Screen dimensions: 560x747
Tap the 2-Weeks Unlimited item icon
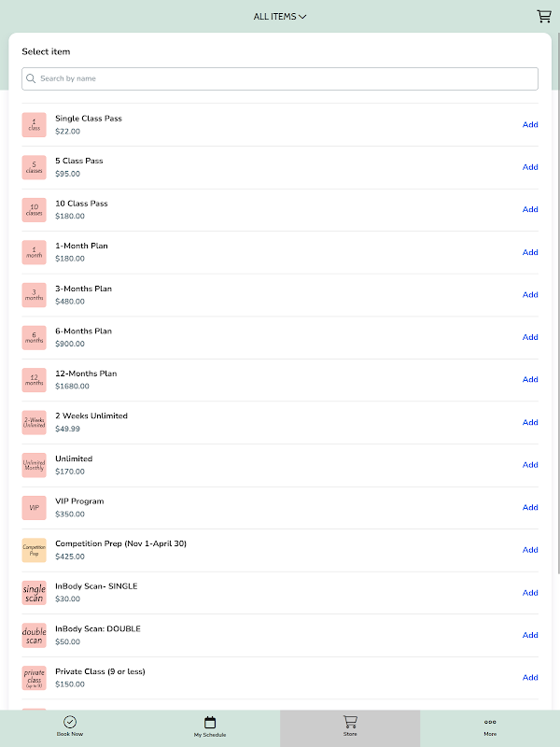(34, 422)
